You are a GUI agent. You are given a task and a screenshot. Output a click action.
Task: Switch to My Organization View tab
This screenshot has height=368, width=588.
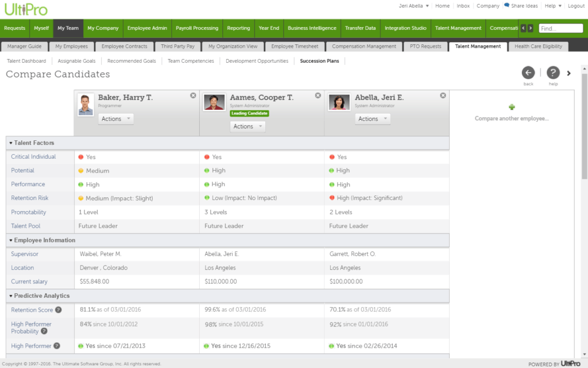click(233, 47)
